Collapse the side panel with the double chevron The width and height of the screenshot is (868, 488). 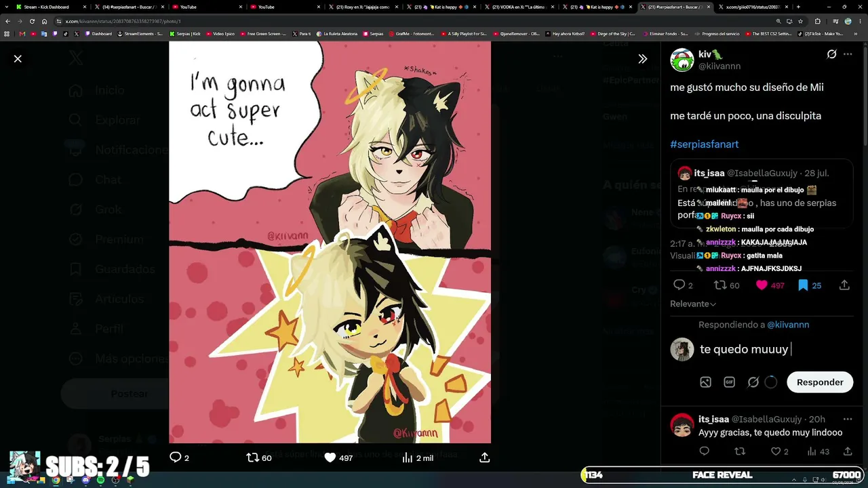point(643,59)
